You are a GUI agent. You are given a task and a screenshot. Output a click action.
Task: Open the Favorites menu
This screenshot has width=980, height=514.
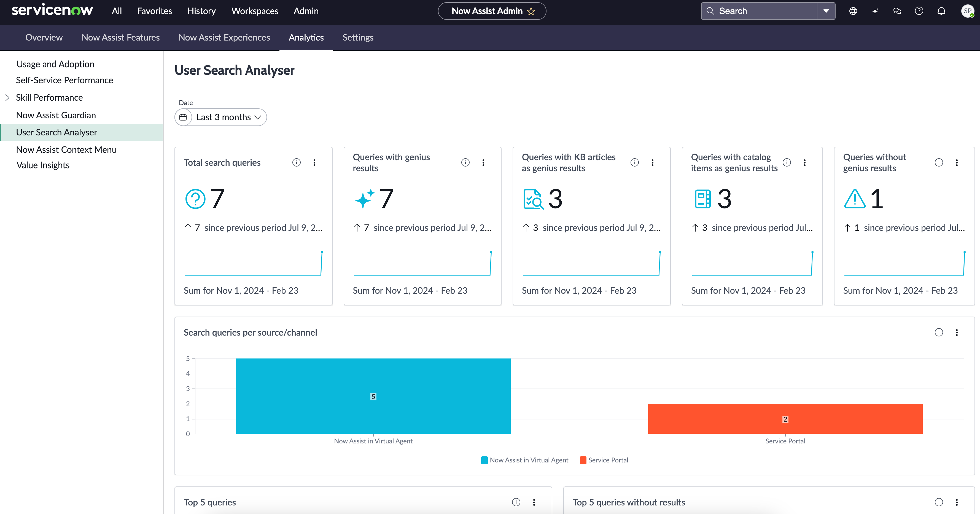click(x=154, y=11)
